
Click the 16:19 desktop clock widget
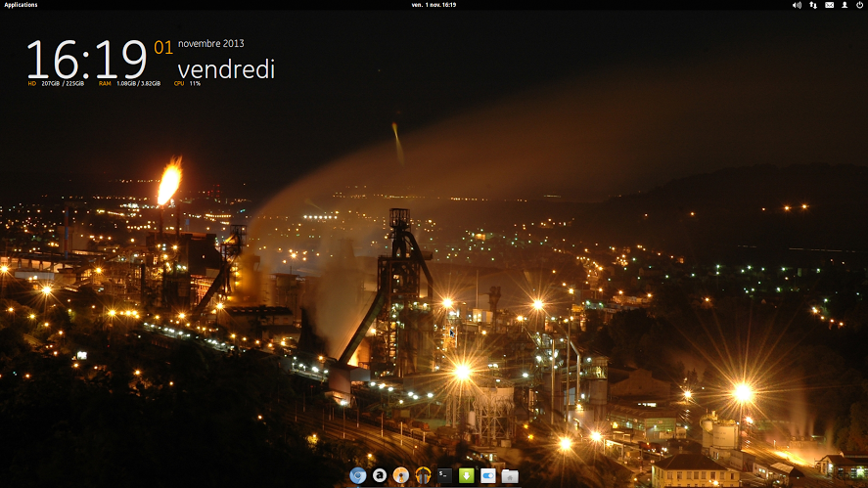pos(86,60)
